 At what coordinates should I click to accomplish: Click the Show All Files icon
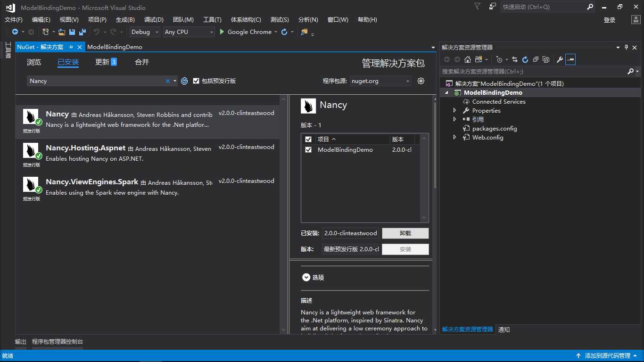pyautogui.click(x=546, y=59)
